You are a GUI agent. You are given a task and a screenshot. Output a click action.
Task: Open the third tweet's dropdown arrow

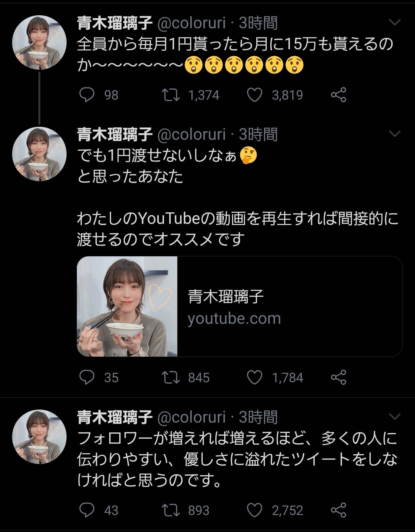pos(395,416)
